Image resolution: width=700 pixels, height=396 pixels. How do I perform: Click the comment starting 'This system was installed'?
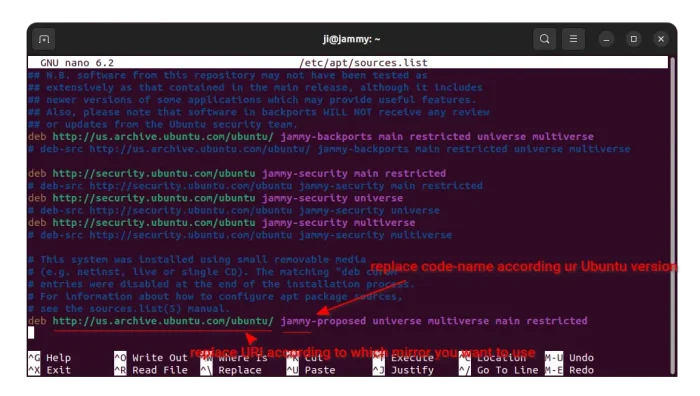(197, 259)
